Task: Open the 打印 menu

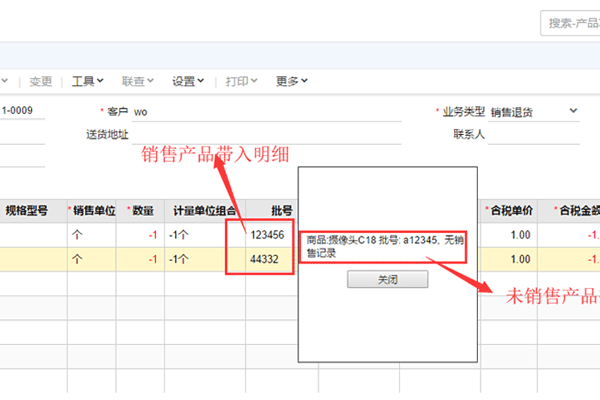Action: pos(242,81)
